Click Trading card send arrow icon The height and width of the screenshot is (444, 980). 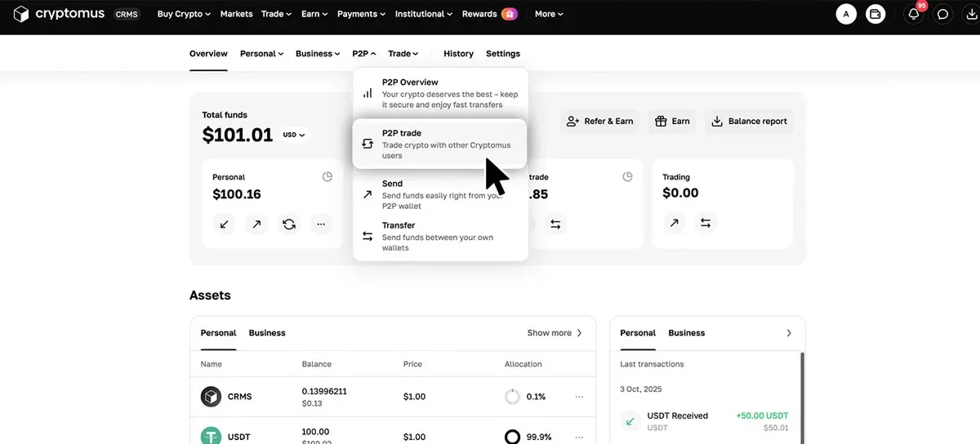[x=674, y=222]
